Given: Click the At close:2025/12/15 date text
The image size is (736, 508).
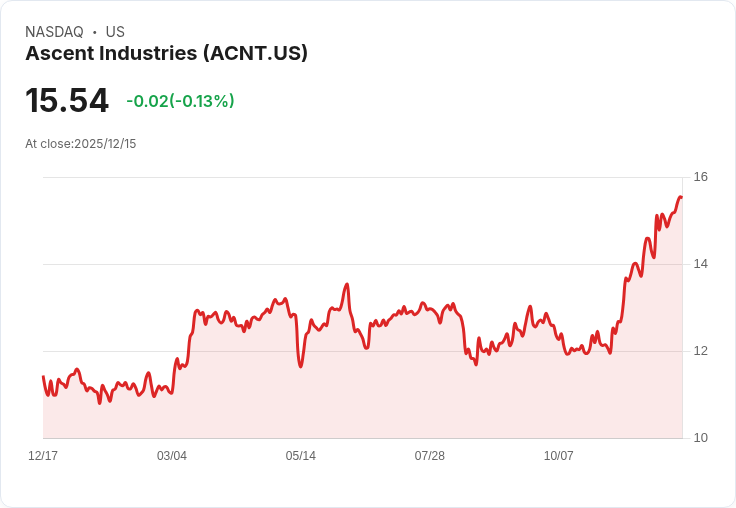Looking at the screenshot, I should pos(81,144).
